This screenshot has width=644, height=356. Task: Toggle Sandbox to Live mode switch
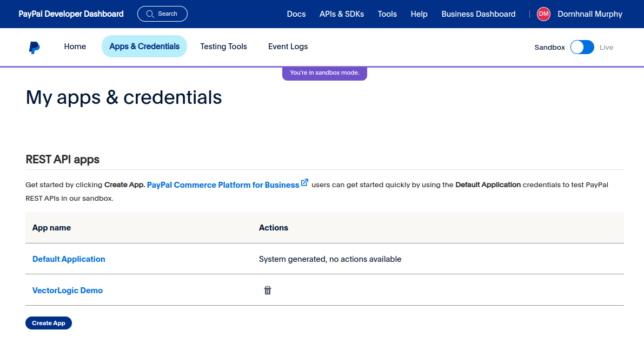(x=582, y=47)
